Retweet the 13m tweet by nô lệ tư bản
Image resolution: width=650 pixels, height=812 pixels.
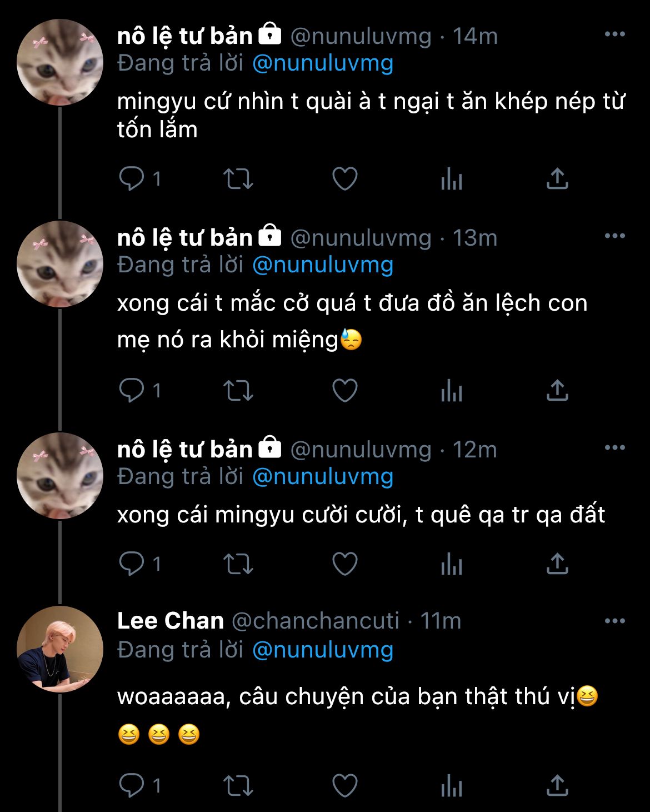click(238, 391)
